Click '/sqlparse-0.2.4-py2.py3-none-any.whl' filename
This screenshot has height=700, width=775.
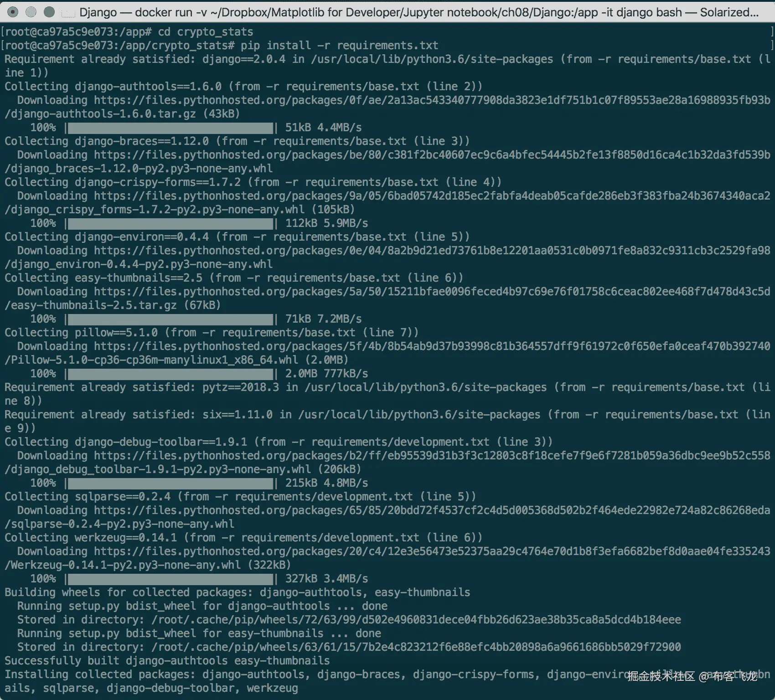[119, 524]
